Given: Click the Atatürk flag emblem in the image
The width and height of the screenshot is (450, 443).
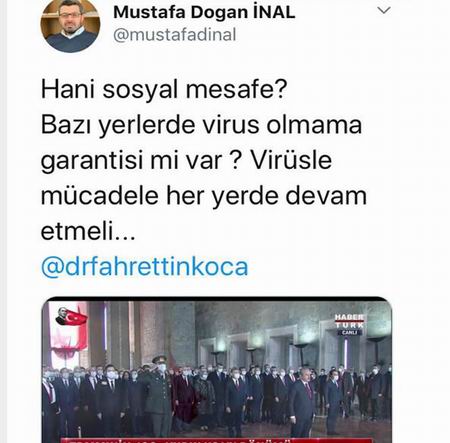Looking at the screenshot, I should pyautogui.click(x=71, y=317).
